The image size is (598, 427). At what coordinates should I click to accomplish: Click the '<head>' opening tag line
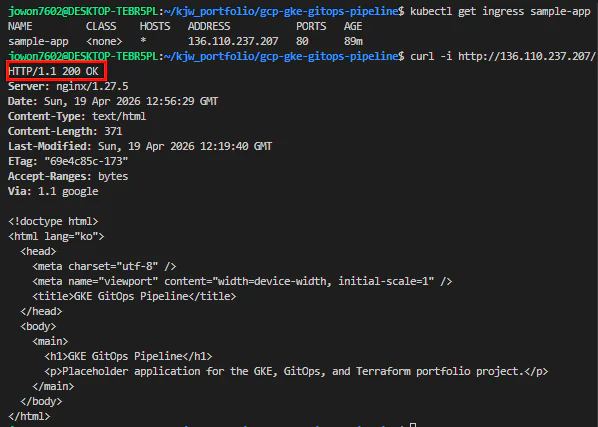(38, 251)
